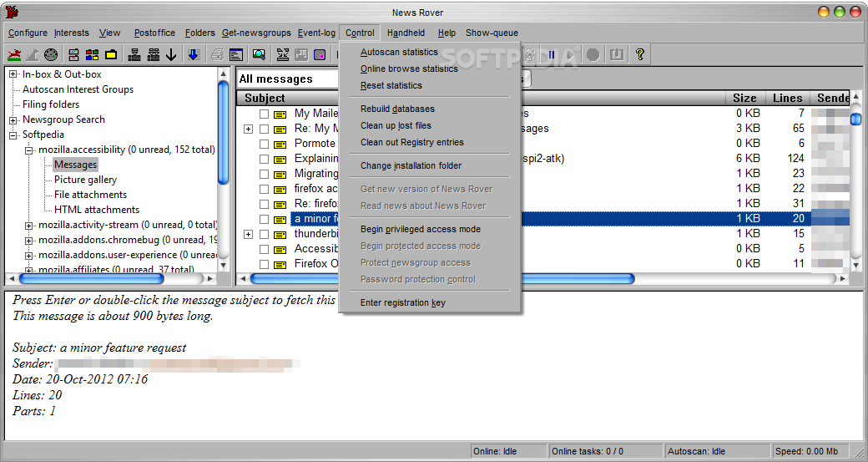Screen dimensions: 868x462
Task: Click the blue pause toolbar icon
Action: [x=552, y=54]
